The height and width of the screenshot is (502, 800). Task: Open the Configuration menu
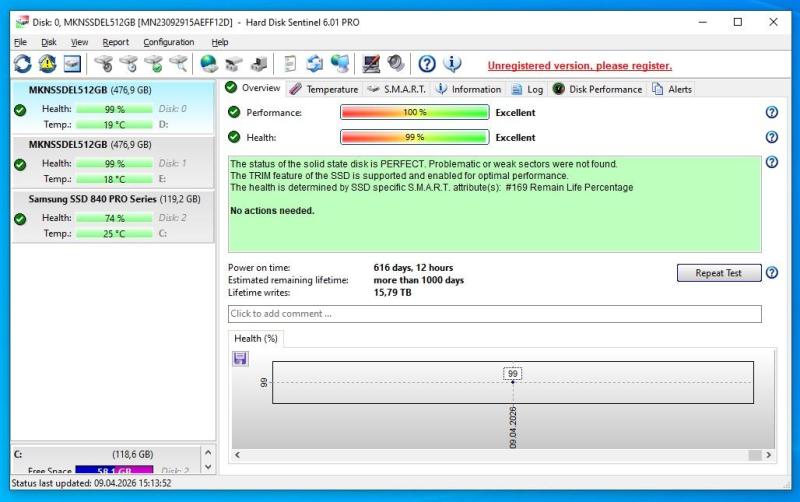tap(168, 42)
